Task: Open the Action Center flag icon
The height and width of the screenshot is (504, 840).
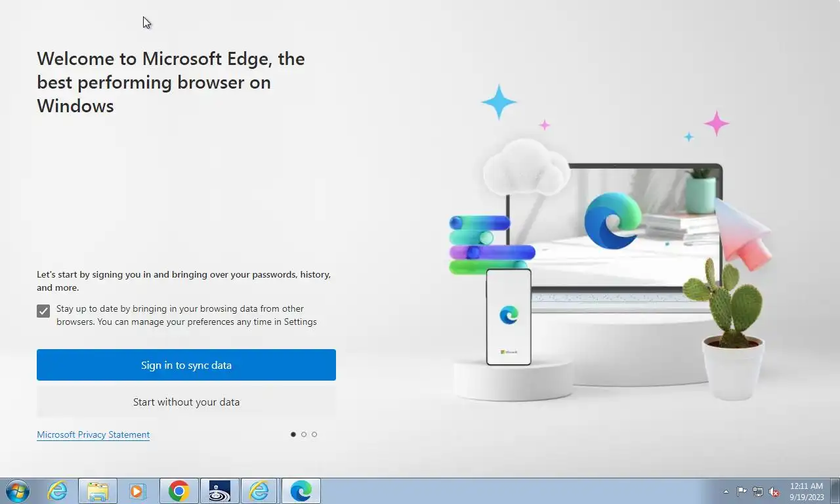Action: (742, 492)
